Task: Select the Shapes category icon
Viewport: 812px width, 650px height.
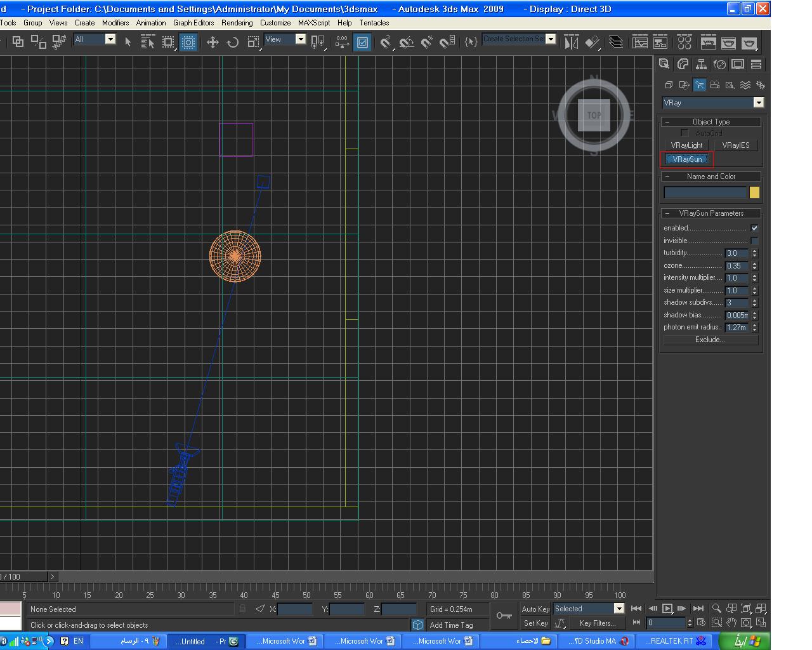Action: pyautogui.click(x=684, y=84)
